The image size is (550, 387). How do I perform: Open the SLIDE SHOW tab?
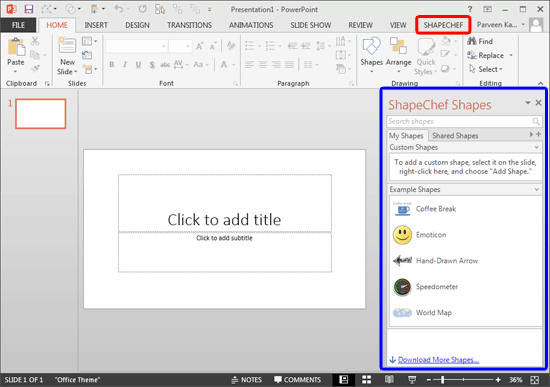tap(311, 25)
